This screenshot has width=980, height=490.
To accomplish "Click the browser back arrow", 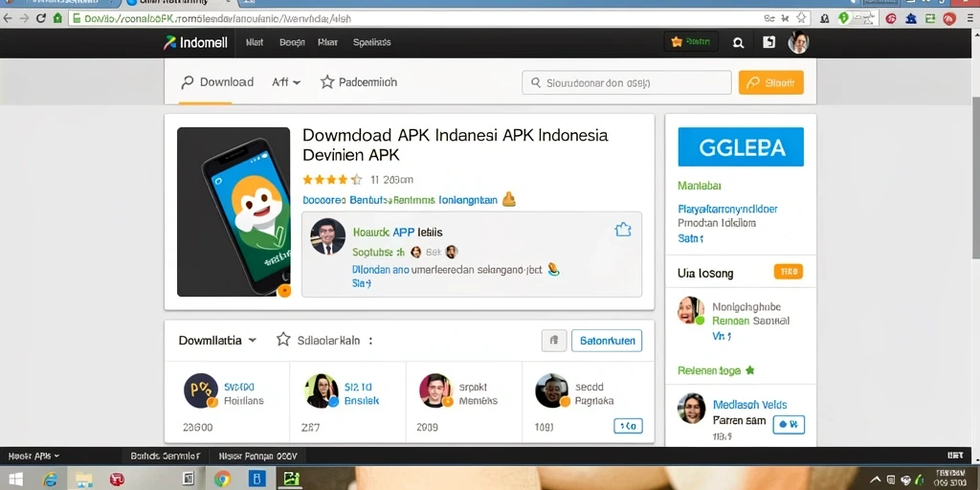I will [8, 18].
